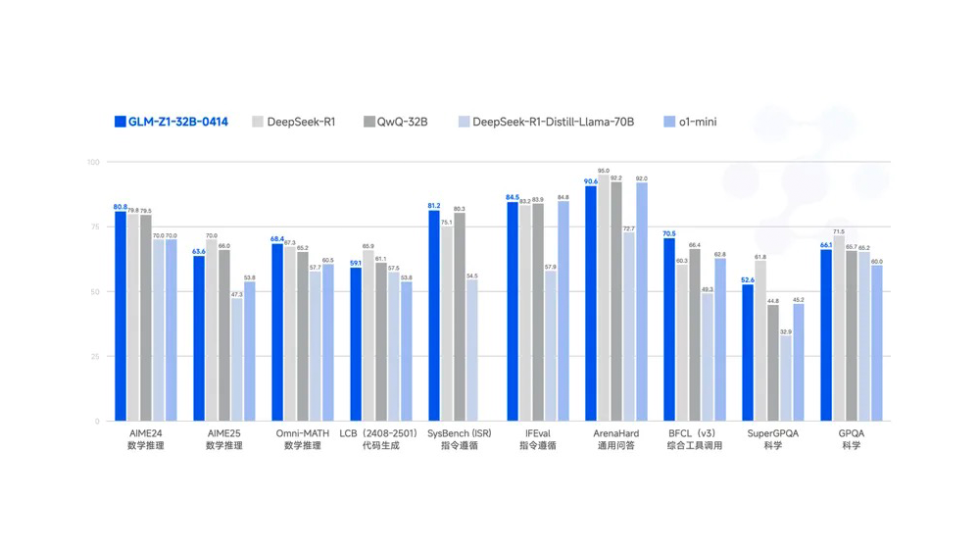The image size is (980, 553).
Task: Click the DeepSeek-R1 legend color square
Action: click(x=258, y=122)
